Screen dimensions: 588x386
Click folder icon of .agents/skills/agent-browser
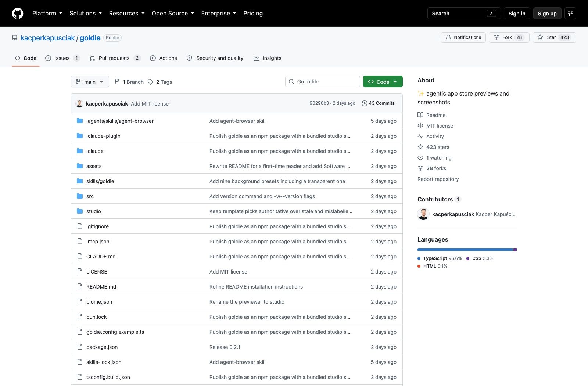click(x=80, y=121)
